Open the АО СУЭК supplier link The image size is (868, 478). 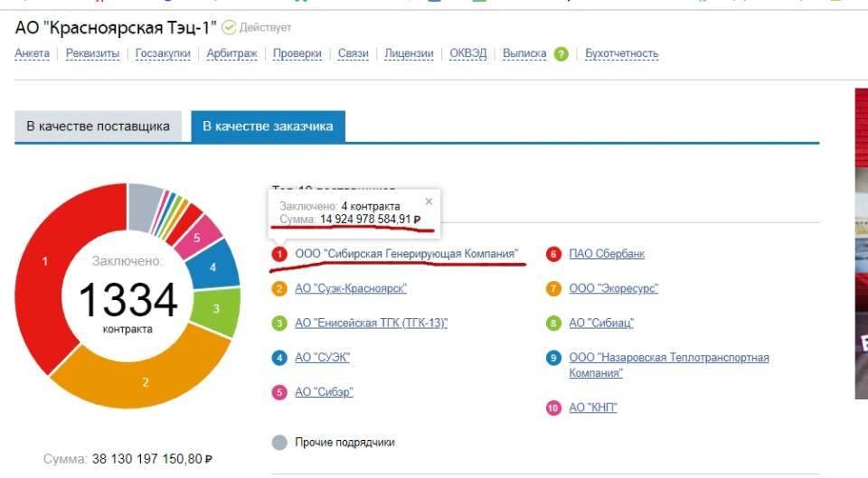click(322, 358)
